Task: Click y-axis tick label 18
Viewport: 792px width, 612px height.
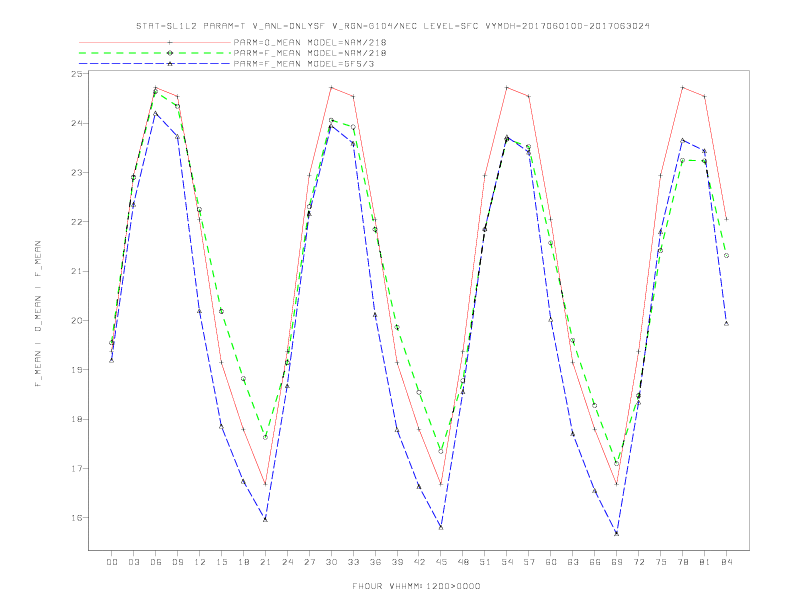Action: tap(76, 419)
